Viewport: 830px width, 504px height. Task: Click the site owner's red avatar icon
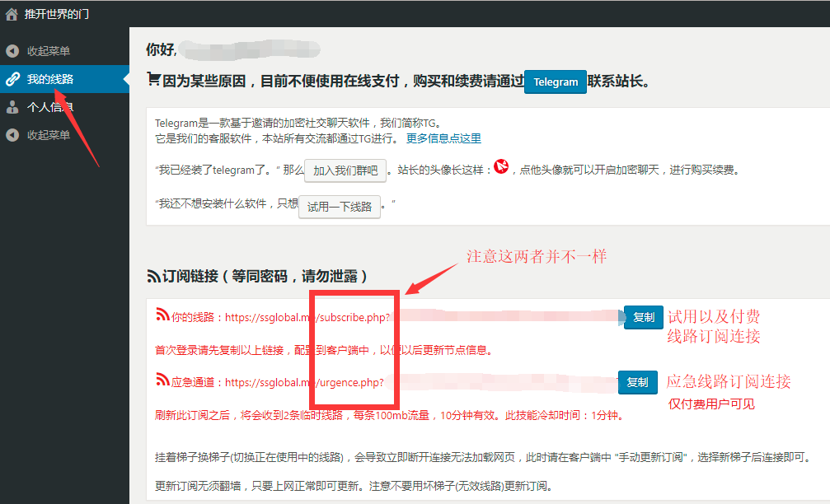501,167
